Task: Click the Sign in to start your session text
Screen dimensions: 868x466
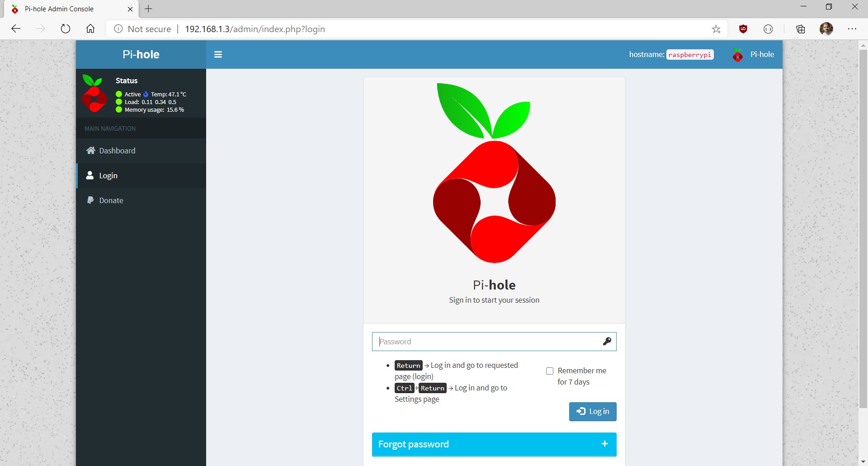Action: point(494,300)
